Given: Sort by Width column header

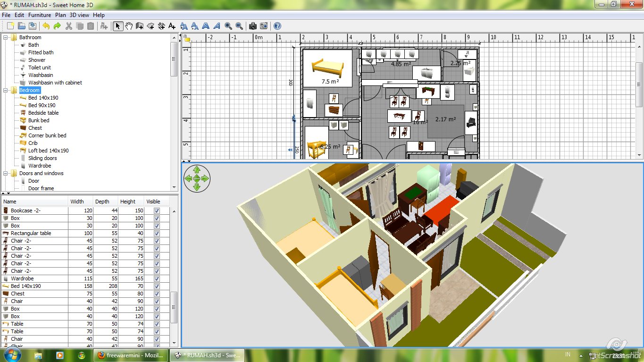Looking at the screenshot, I should coord(81,202).
